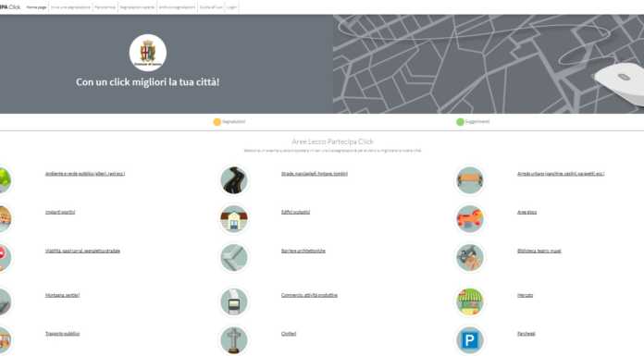Click the cemetery cross icon
Image resolution: width=644 pixels, height=356 pixels.
[x=234, y=340]
